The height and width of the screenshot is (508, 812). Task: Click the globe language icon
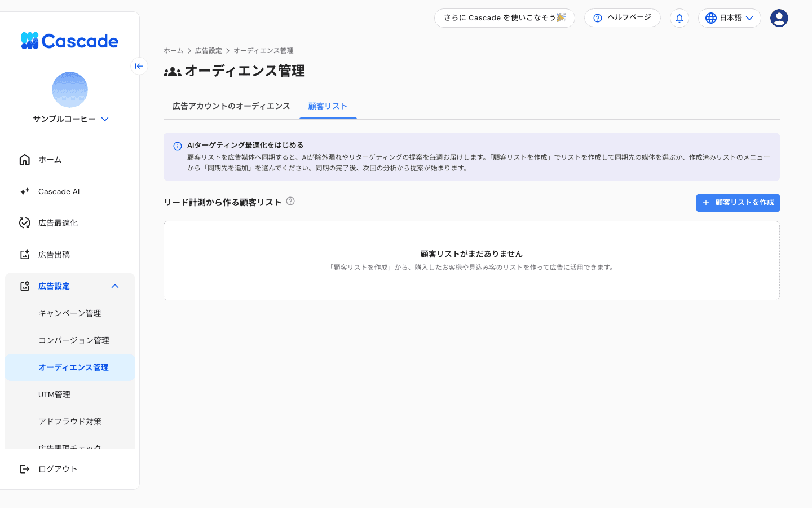coord(711,18)
